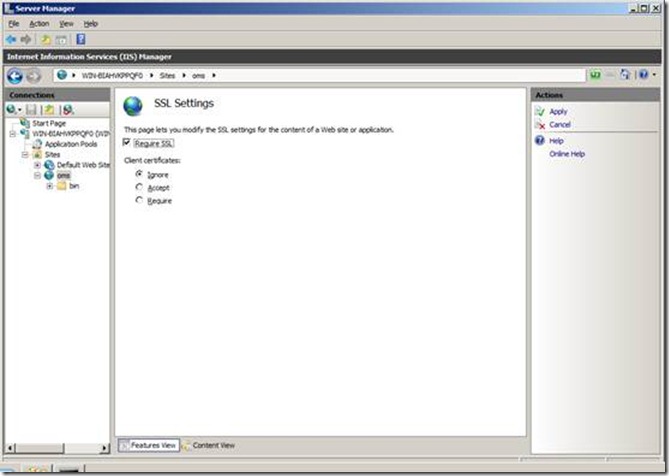Viewport: 669px width, 476px height.
Task: Click the Connections scrollbar left arrow
Action: (x=10, y=448)
